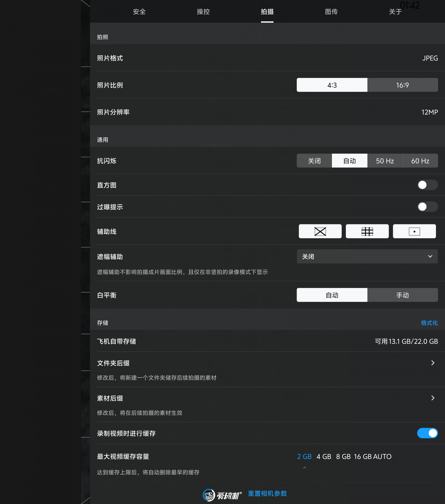Open the 照片格式 JPEG setting

click(267, 58)
